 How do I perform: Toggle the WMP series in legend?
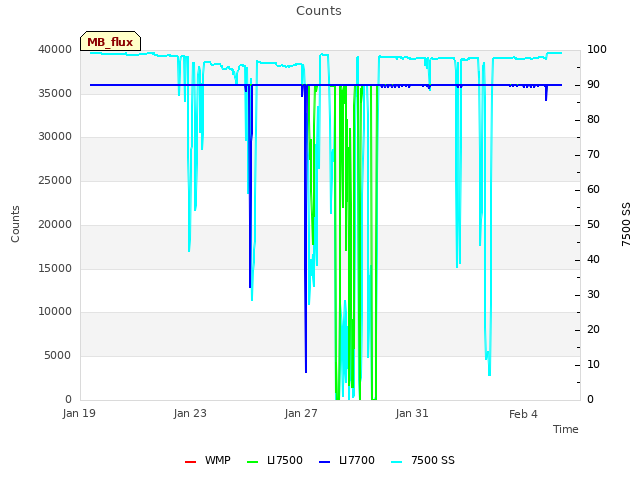tap(207, 460)
